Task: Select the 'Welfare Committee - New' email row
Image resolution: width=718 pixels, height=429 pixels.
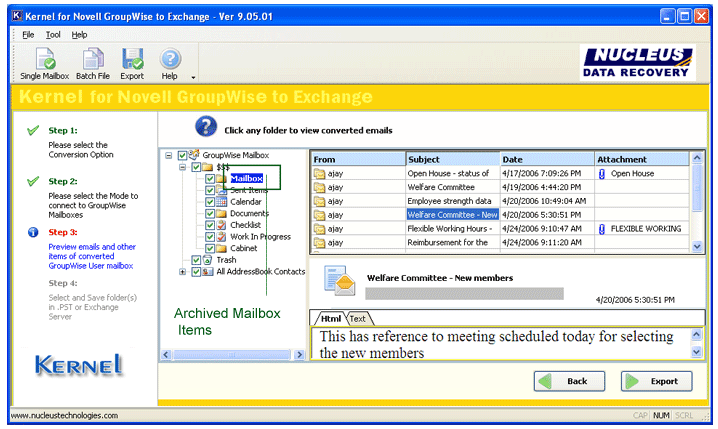Action: (500, 215)
